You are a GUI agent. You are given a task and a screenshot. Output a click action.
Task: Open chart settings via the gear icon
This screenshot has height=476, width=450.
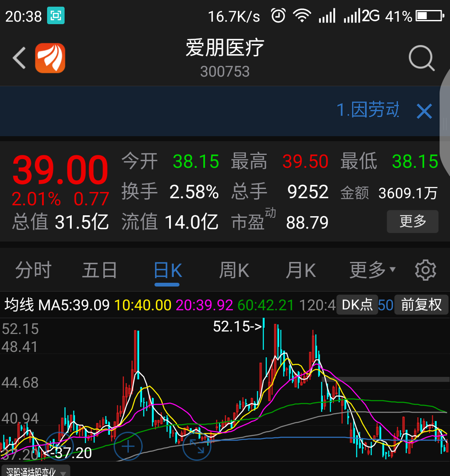(x=425, y=270)
